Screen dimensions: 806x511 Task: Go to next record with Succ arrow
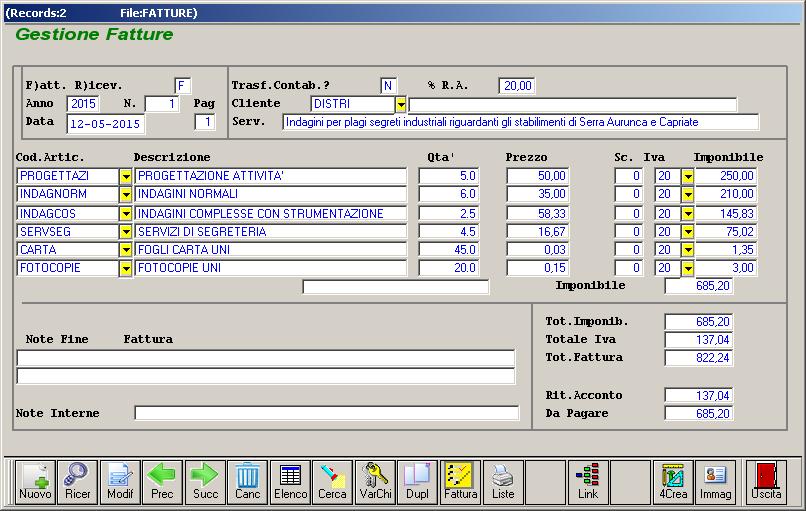pos(205,482)
